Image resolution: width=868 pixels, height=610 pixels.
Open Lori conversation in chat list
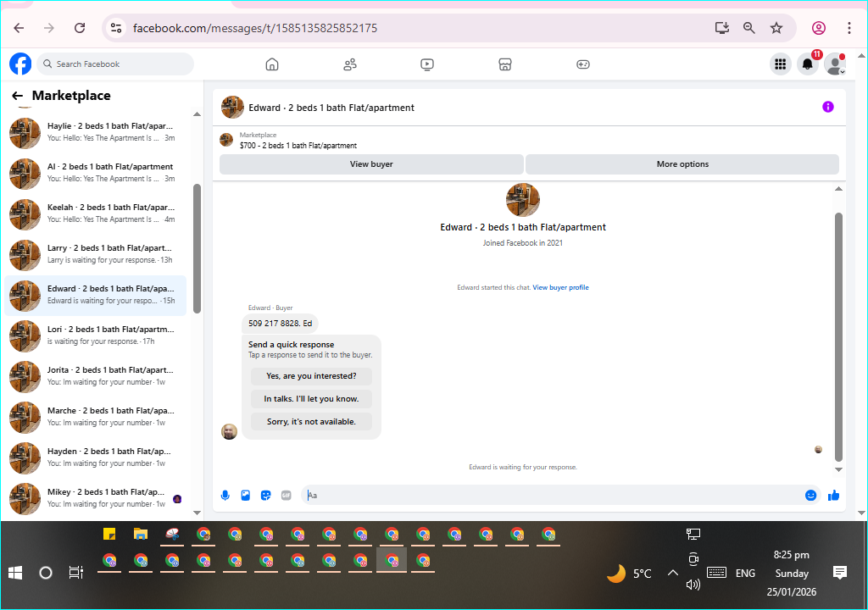tap(95, 336)
